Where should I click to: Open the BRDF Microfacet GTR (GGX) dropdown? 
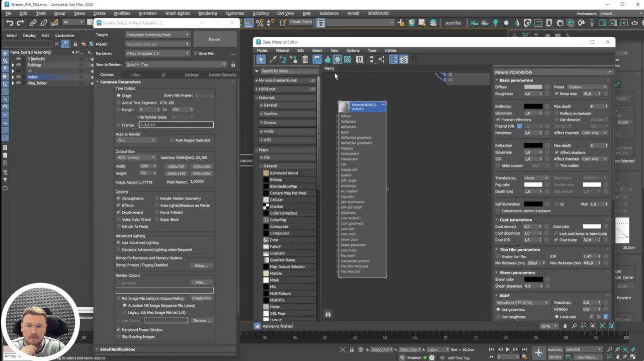522,303
